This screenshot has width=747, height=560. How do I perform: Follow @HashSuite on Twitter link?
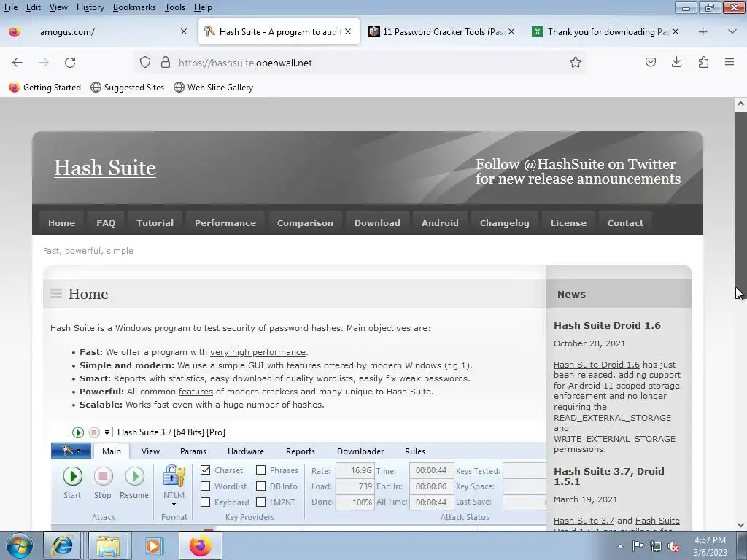click(x=576, y=164)
